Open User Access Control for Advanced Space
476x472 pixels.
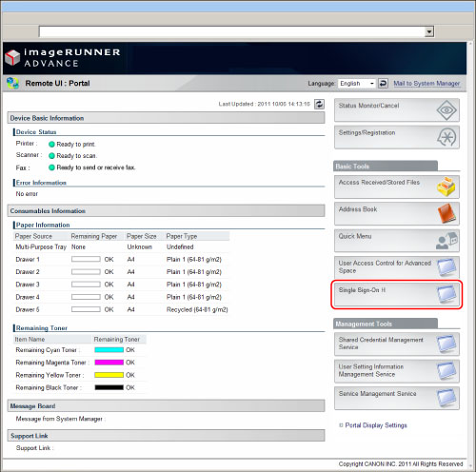tap(397, 267)
